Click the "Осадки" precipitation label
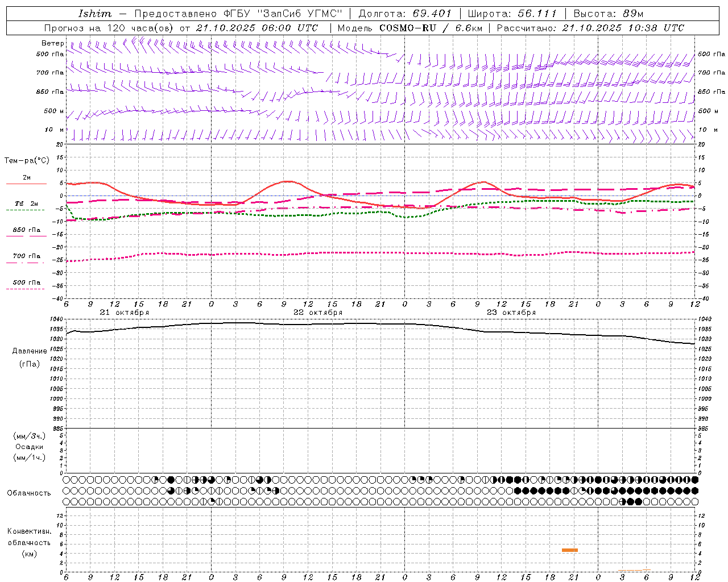 [30, 447]
